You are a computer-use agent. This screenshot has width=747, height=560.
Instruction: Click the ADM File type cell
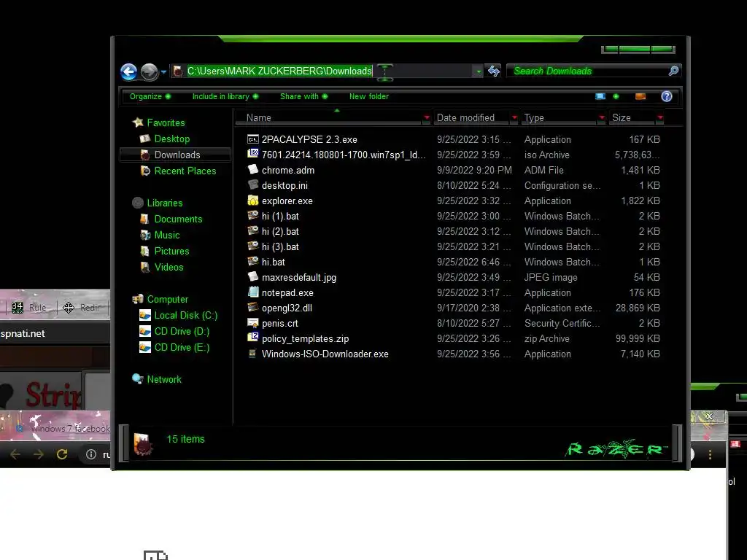click(543, 170)
